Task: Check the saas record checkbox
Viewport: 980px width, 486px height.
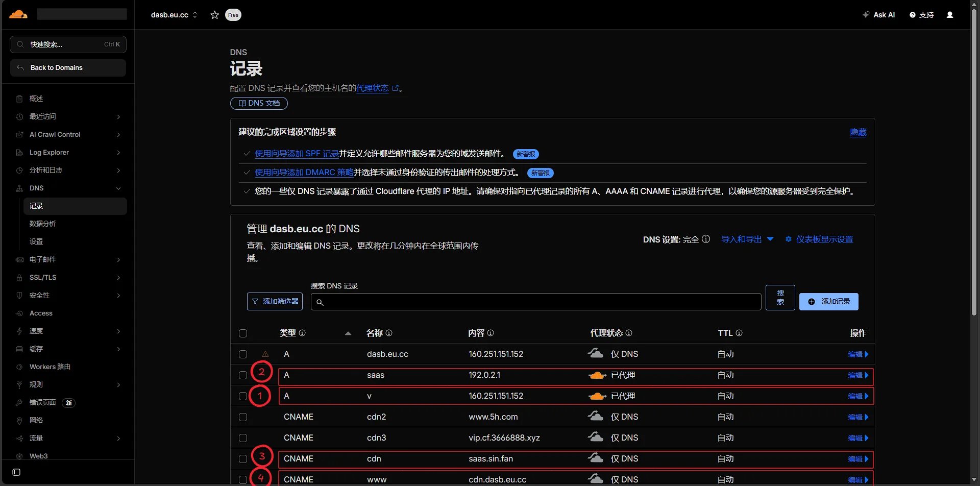Action: coord(243,375)
